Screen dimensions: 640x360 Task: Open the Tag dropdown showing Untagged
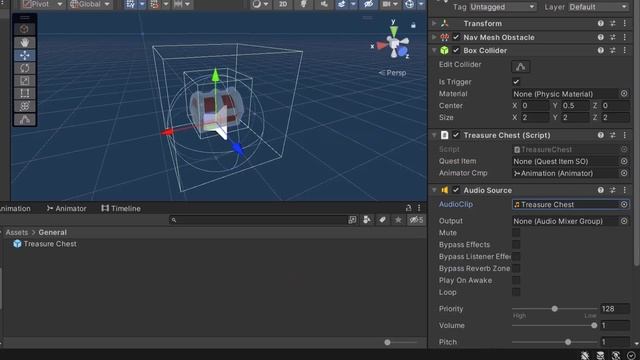click(x=502, y=7)
